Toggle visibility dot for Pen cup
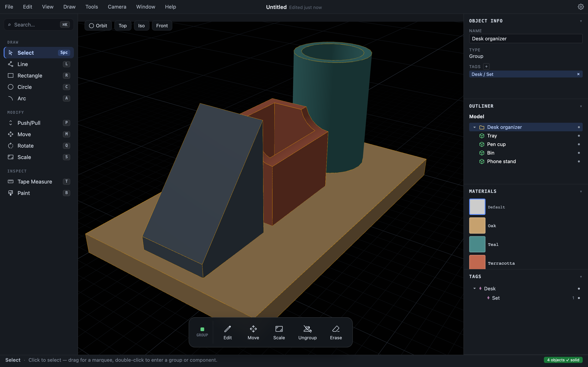 pos(579,144)
